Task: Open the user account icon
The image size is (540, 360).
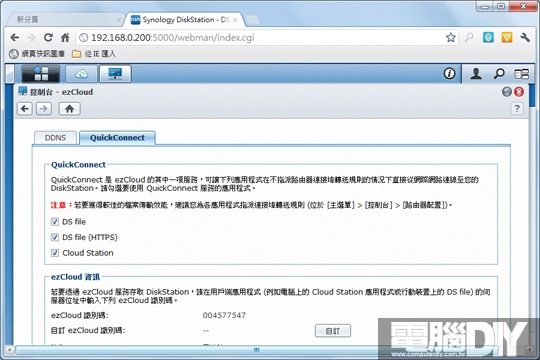Action: click(x=476, y=73)
